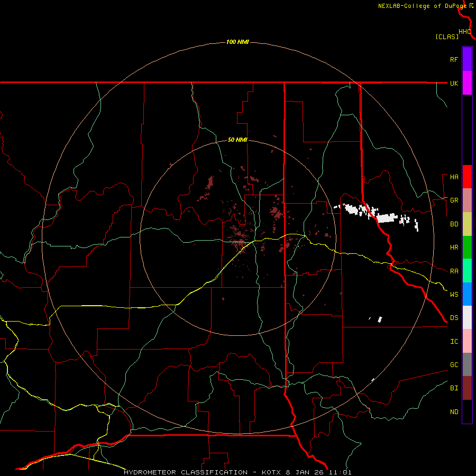Image resolution: width=476 pixels, height=476 pixels.
Task: Click the '[CLAS]' label above legend
Action: pos(447,37)
